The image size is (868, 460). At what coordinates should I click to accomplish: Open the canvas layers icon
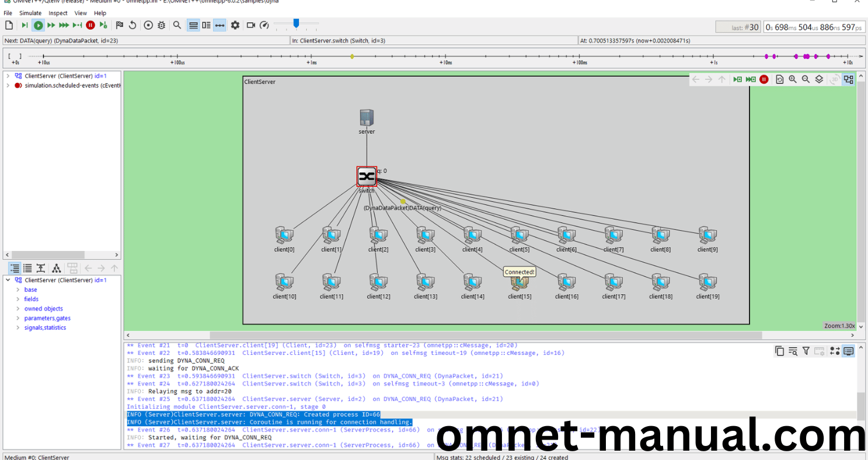[x=819, y=79]
